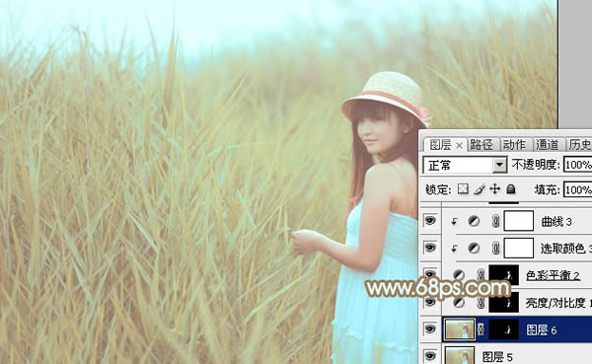Hide the 亮度/对比度 layer
The image size is (592, 364).
coord(429,302)
